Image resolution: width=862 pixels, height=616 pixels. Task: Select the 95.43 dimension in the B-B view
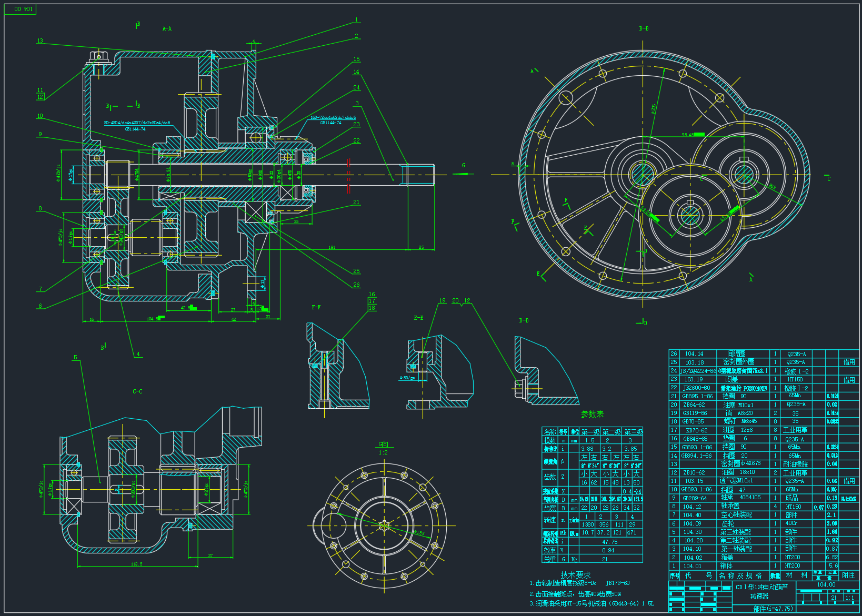[688, 135]
